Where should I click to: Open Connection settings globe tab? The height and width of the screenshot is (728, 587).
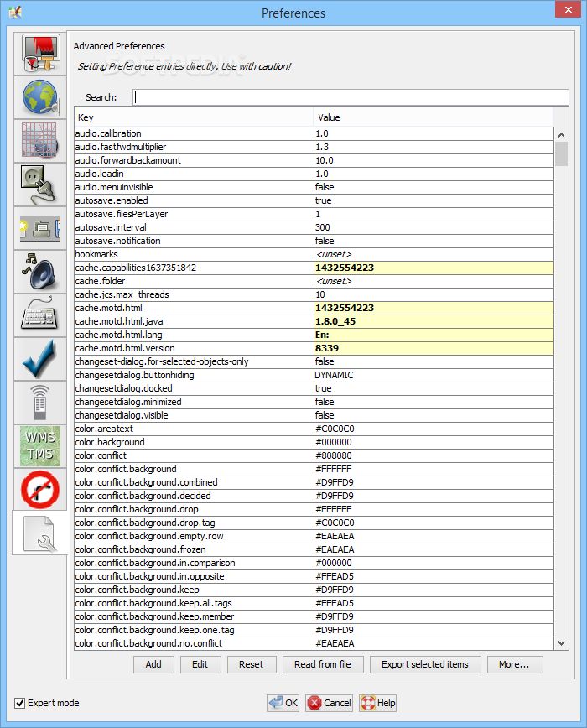[x=40, y=97]
